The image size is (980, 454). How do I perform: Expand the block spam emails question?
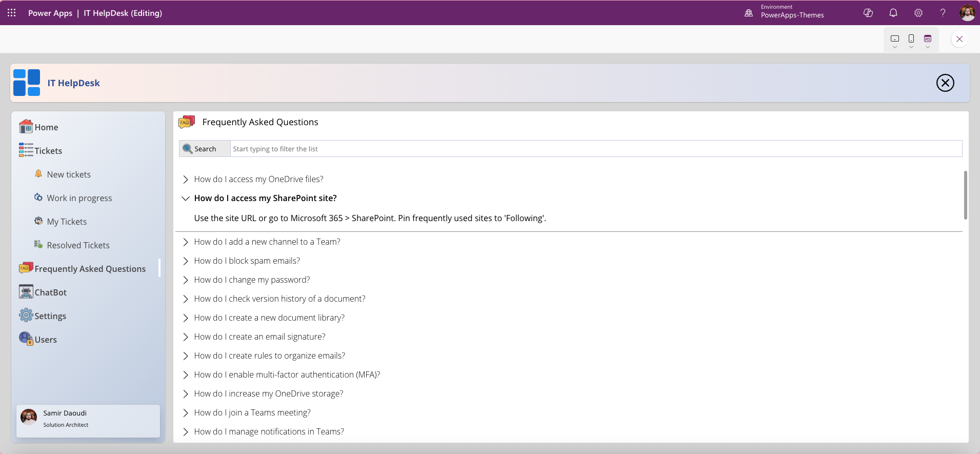[186, 261]
